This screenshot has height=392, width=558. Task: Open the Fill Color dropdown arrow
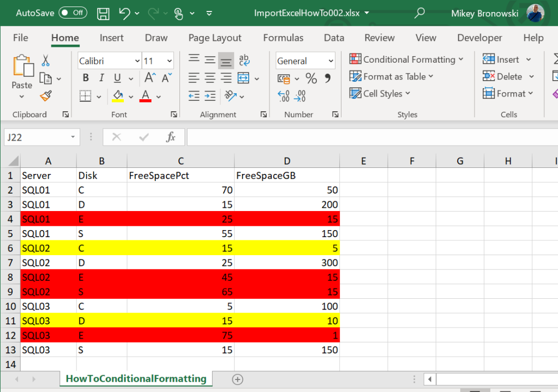coord(130,96)
